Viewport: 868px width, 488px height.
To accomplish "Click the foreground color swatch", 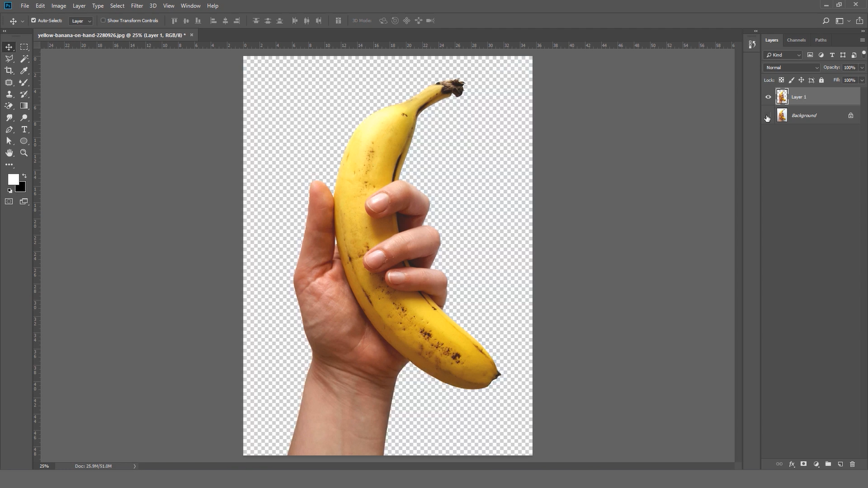I will pos(13,179).
